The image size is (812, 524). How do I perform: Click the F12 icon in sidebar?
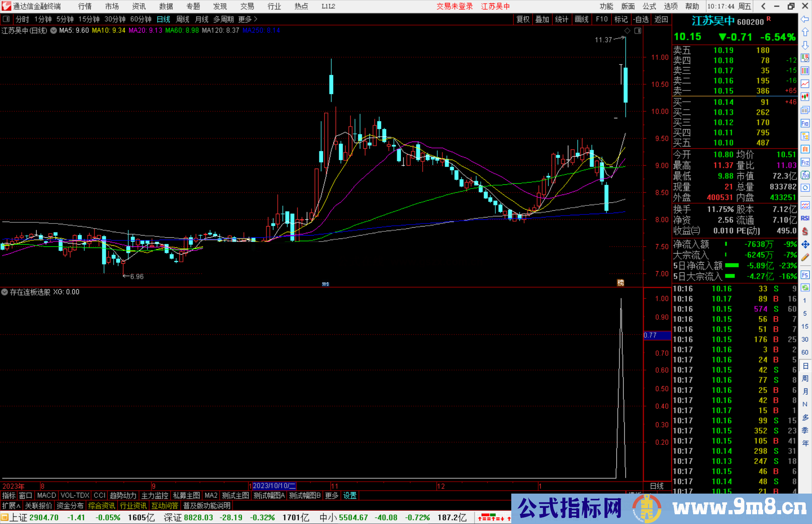pyautogui.click(x=805, y=162)
